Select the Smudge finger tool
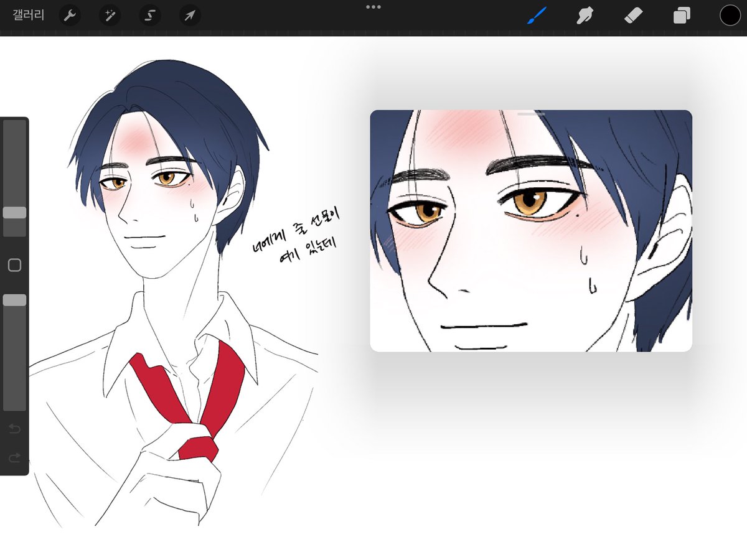 pos(585,16)
